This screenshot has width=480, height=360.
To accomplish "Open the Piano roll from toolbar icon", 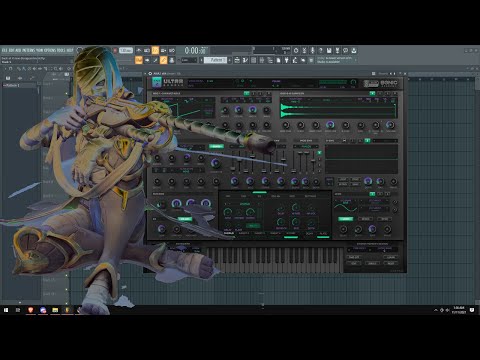I will pos(245,60).
